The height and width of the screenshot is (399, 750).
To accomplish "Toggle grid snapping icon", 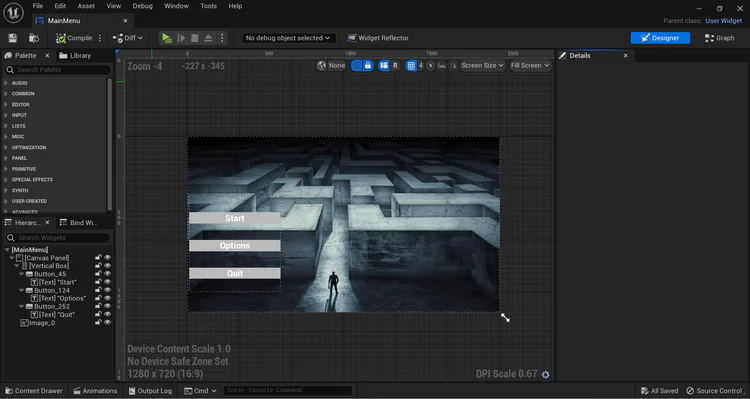I will click(x=411, y=66).
